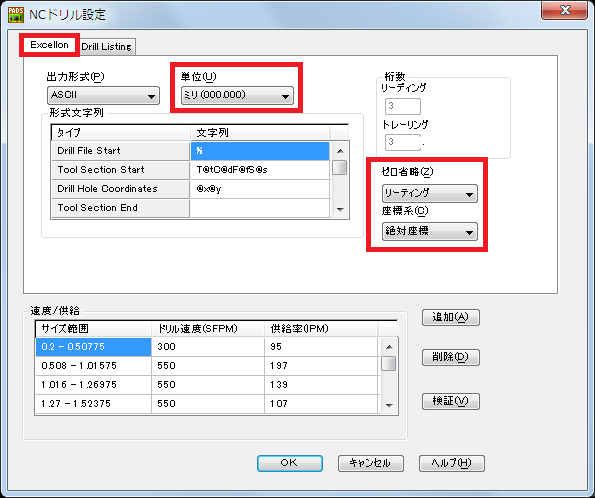Open the 出力形式 ASCII dropdown
Viewport: 595px width, 498px height.
click(103, 95)
